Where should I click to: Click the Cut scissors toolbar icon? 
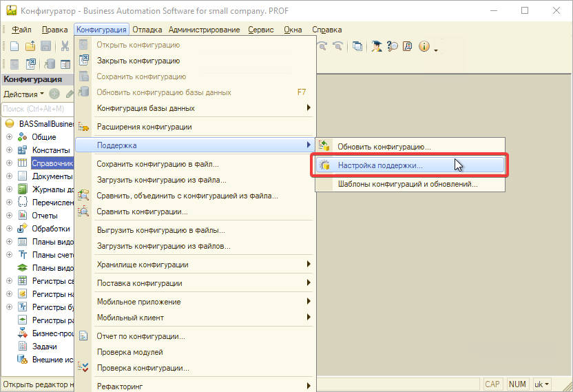(x=65, y=46)
